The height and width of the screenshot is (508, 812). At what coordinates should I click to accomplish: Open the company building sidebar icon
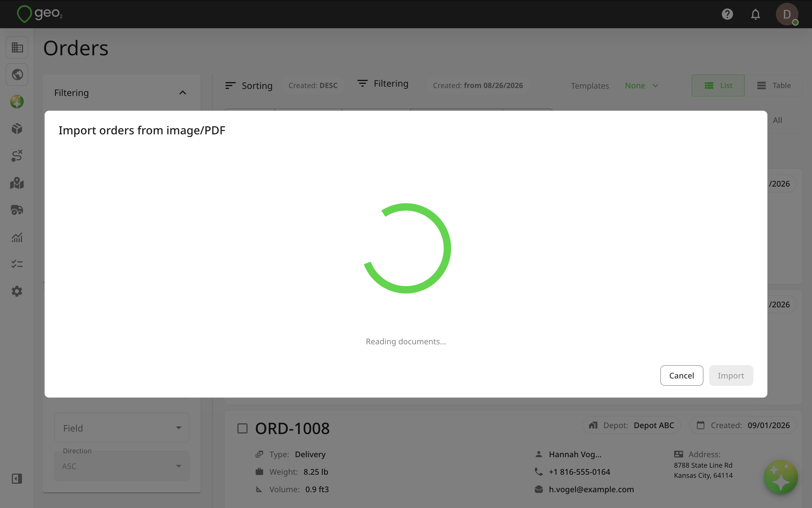click(17, 47)
